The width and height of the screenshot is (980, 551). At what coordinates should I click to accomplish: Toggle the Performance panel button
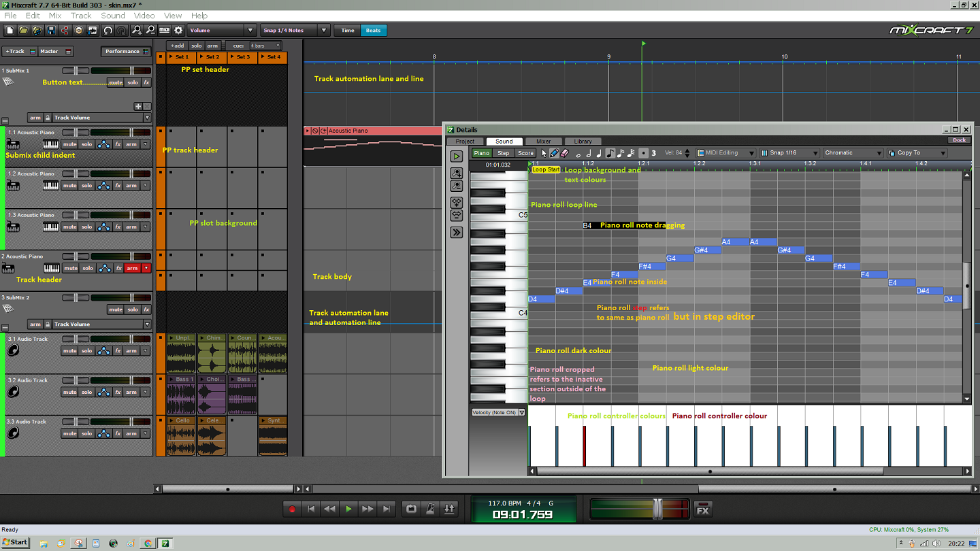coord(126,51)
